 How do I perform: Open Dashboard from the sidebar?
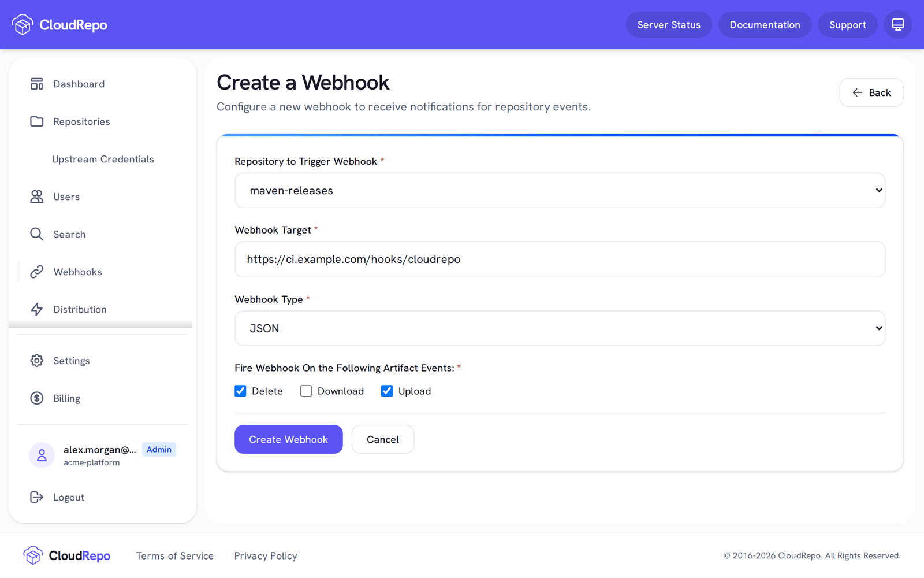(102, 84)
